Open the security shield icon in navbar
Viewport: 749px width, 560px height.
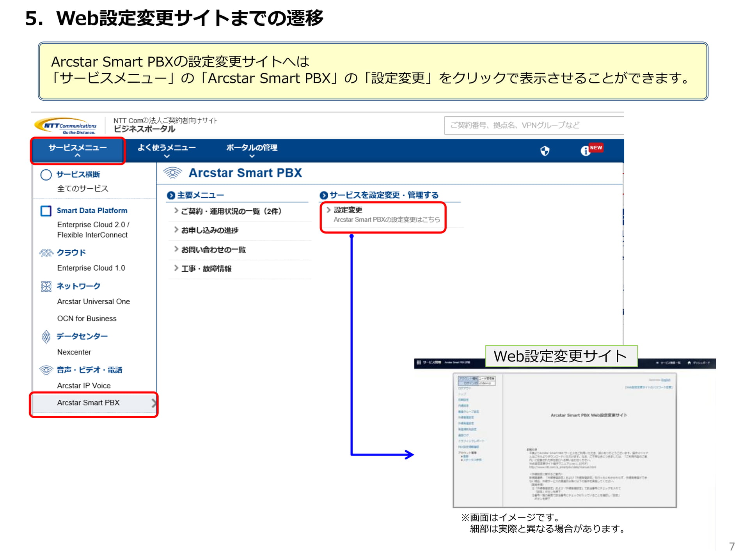[545, 151]
